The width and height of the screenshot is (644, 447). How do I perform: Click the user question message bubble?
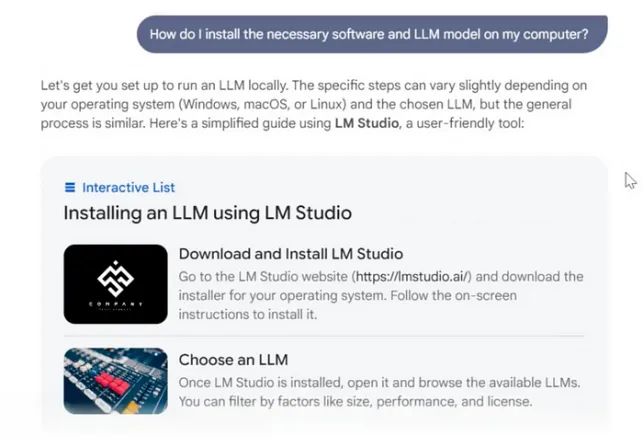coord(372,34)
